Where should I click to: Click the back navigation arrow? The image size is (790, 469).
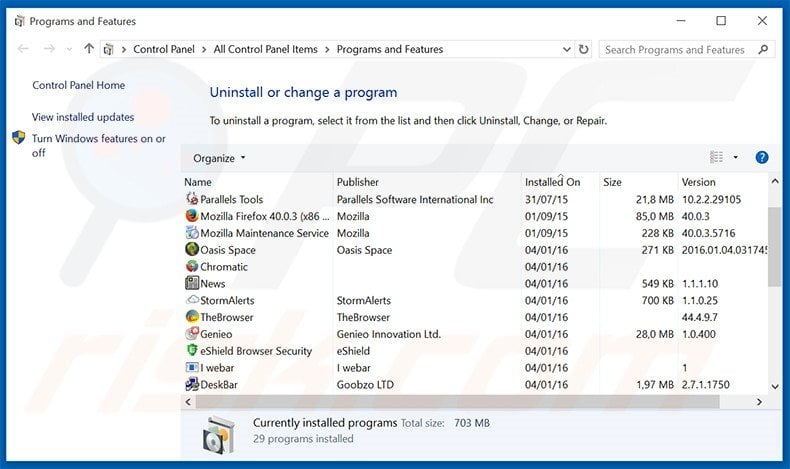point(23,49)
